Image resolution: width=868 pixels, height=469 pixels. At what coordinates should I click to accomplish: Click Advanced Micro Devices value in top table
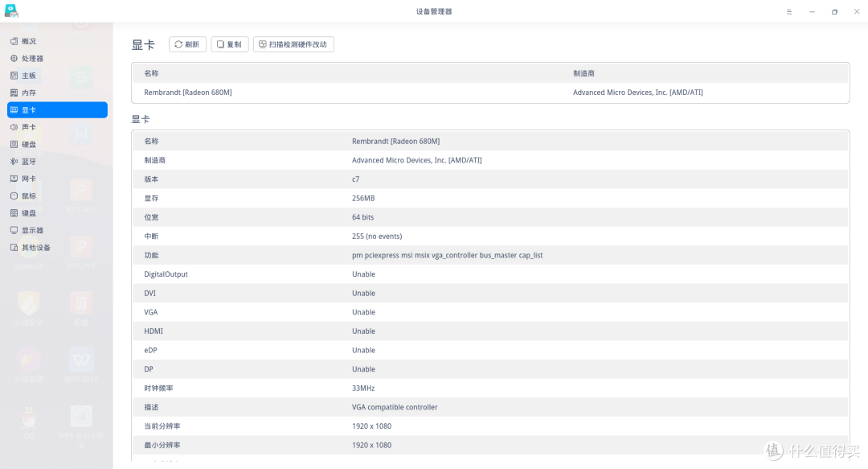(x=637, y=93)
